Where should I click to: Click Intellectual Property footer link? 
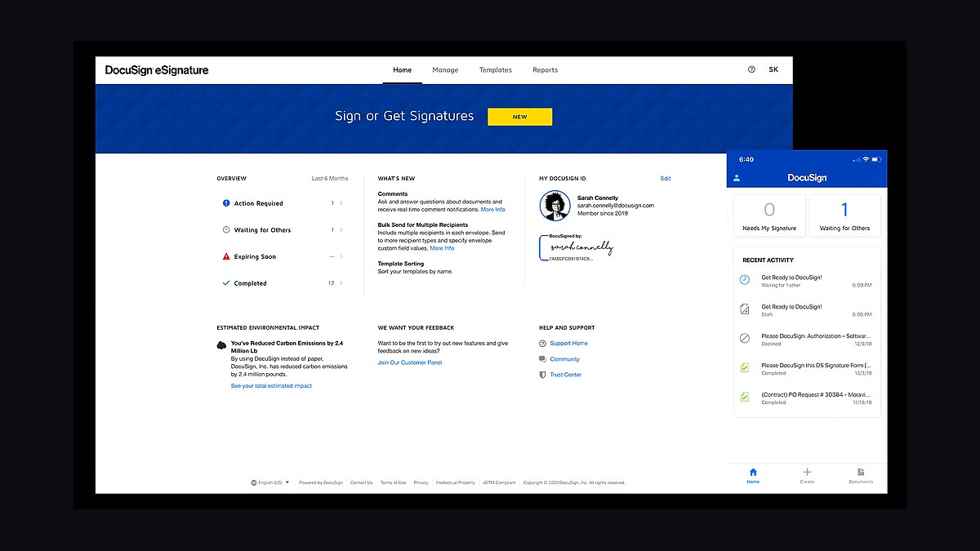pyautogui.click(x=456, y=482)
